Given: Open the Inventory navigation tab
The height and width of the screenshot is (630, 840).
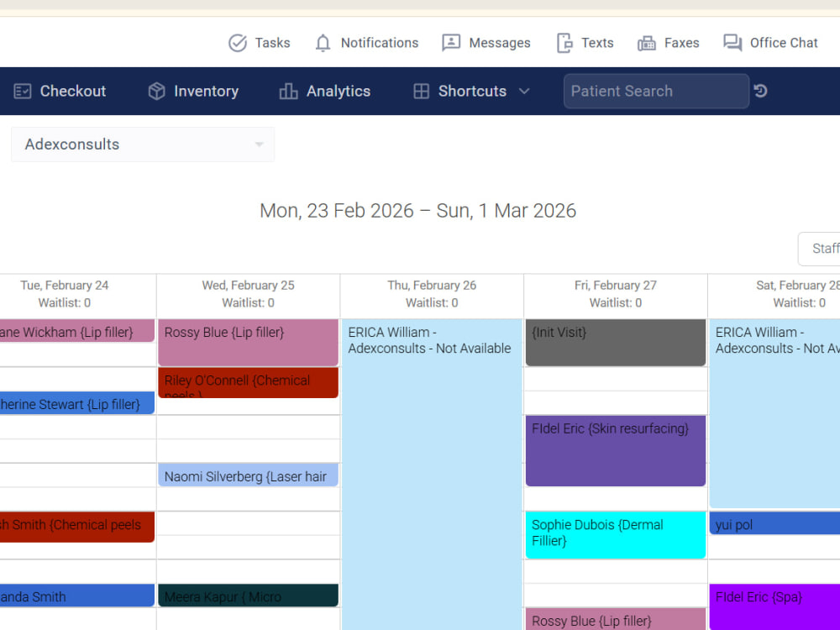Looking at the screenshot, I should click(x=193, y=91).
